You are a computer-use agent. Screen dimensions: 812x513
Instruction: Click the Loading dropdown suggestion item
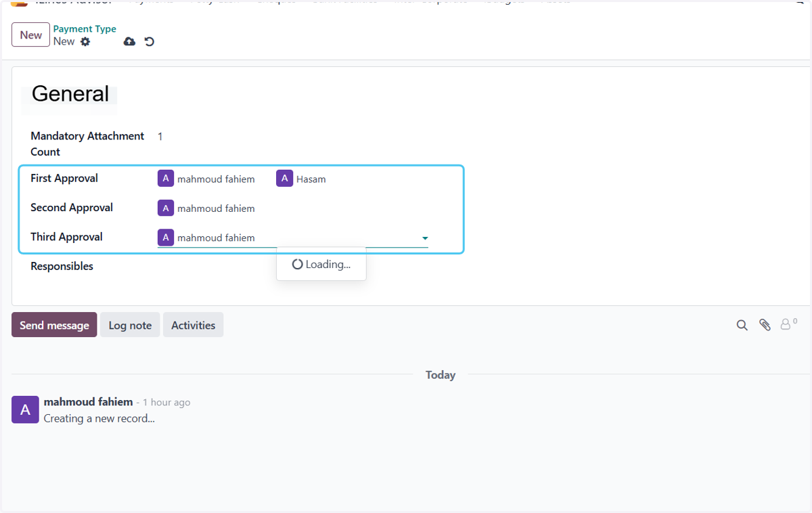coord(321,265)
